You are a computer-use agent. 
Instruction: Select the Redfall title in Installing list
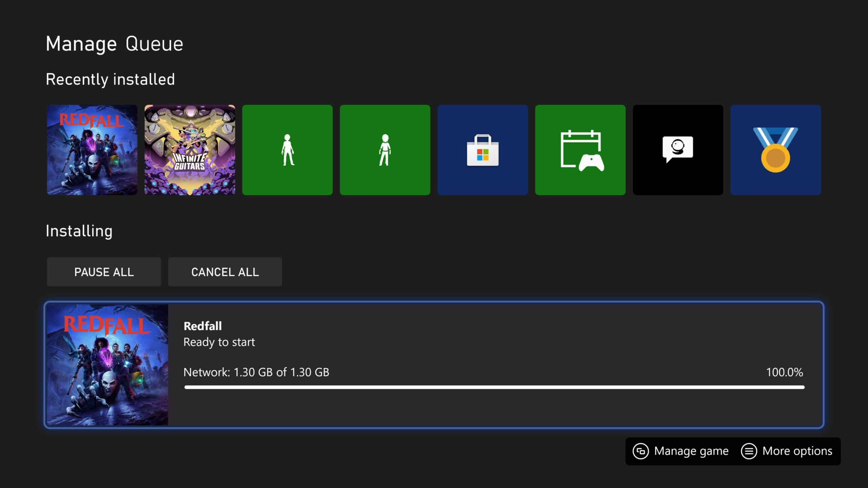(202, 326)
